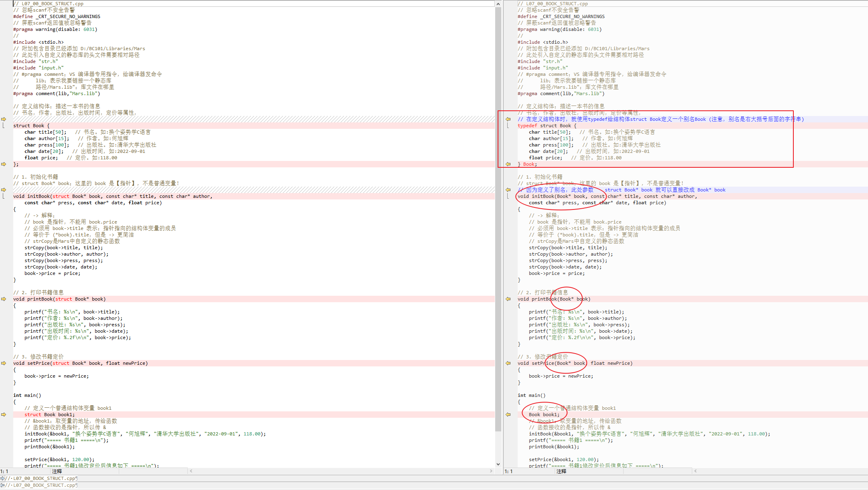Click left-pane arrow beside 'void setPrice(struct Book* book'
This screenshot has width=868, height=490.
coord(4,363)
